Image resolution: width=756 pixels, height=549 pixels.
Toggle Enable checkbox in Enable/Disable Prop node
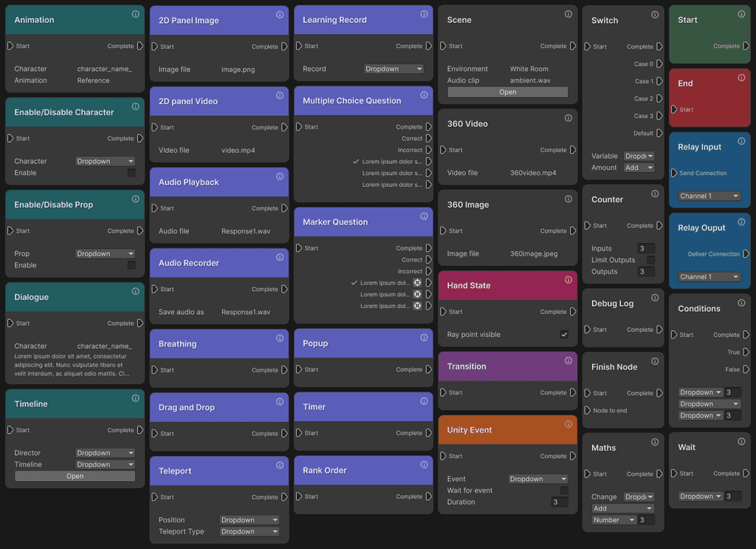point(131,265)
